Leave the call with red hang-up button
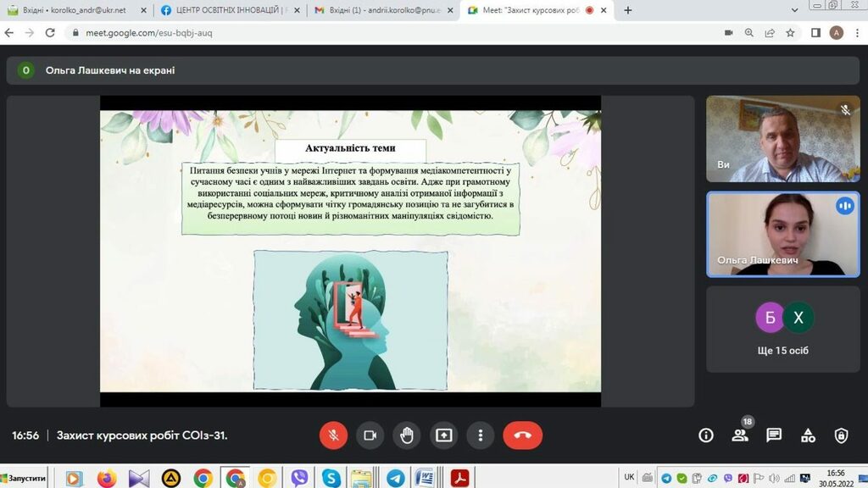 click(522, 435)
